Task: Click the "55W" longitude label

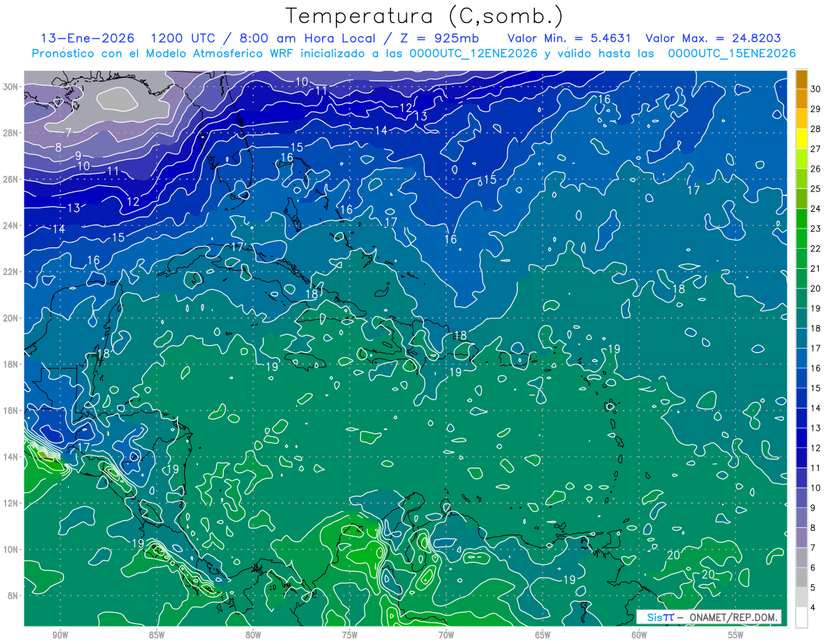Action: pos(736,634)
